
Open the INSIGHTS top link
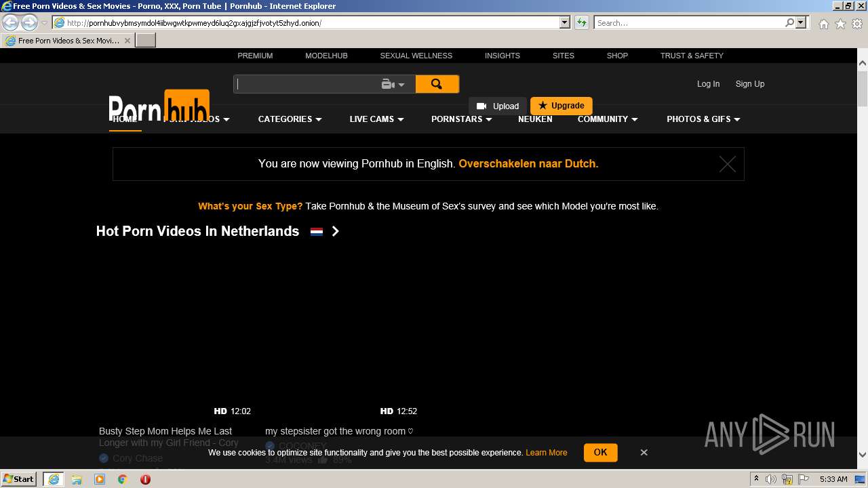(x=502, y=56)
